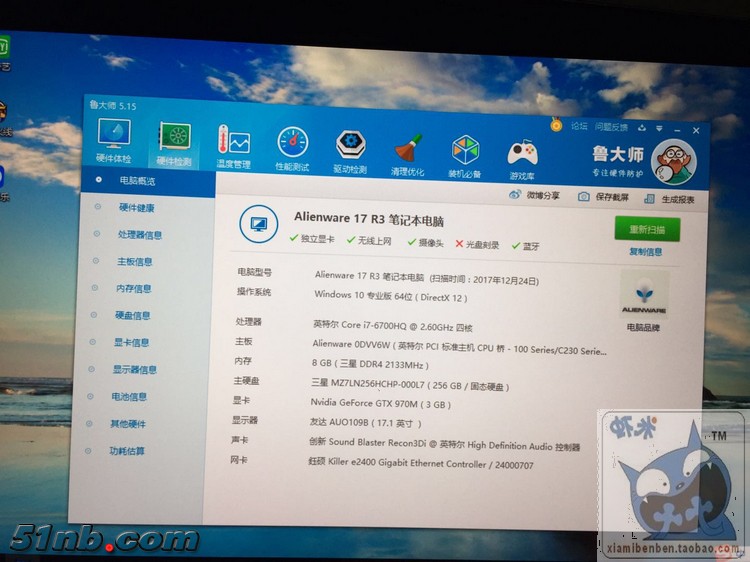Click 生成报表 generate report button
The image size is (750, 562).
point(669,199)
